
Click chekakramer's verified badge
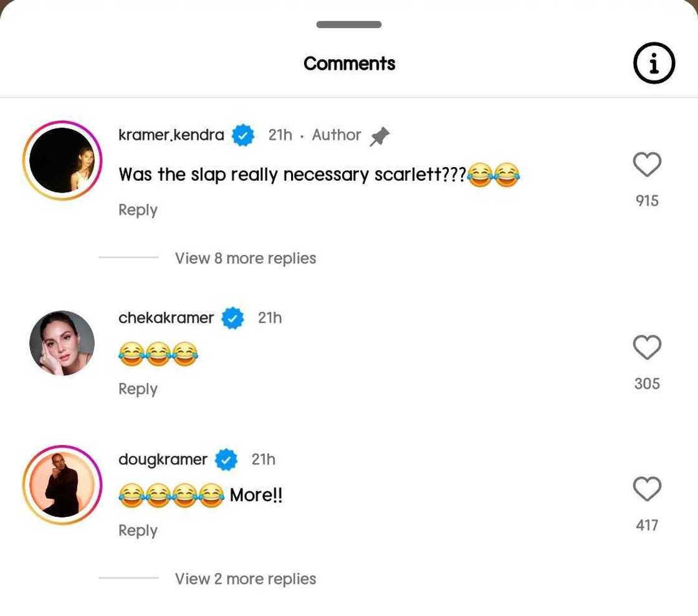(x=232, y=317)
